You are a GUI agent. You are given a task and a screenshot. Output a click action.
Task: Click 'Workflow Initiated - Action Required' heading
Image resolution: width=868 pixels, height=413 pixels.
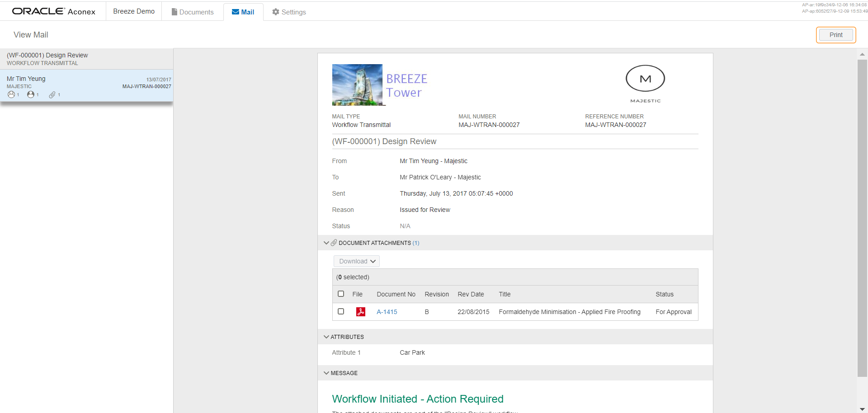[x=418, y=399]
